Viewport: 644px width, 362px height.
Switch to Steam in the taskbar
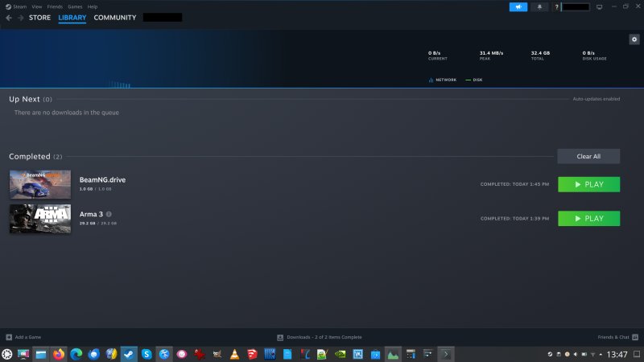[x=129, y=354]
